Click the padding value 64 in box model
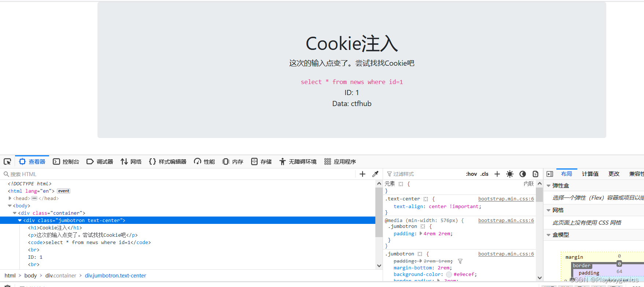The image size is (644, 287). pyautogui.click(x=619, y=272)
